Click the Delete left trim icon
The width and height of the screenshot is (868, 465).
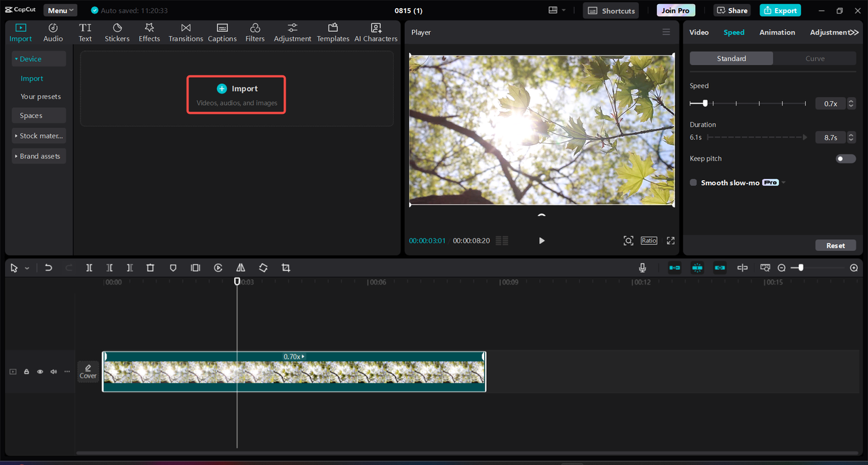pyautogui.click(x=109, y=268)
